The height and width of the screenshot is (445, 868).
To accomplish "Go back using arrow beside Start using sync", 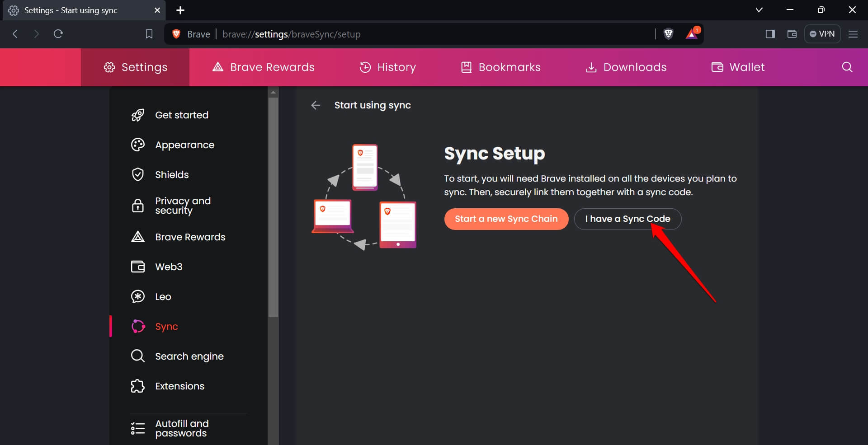I will coord(316,106).
